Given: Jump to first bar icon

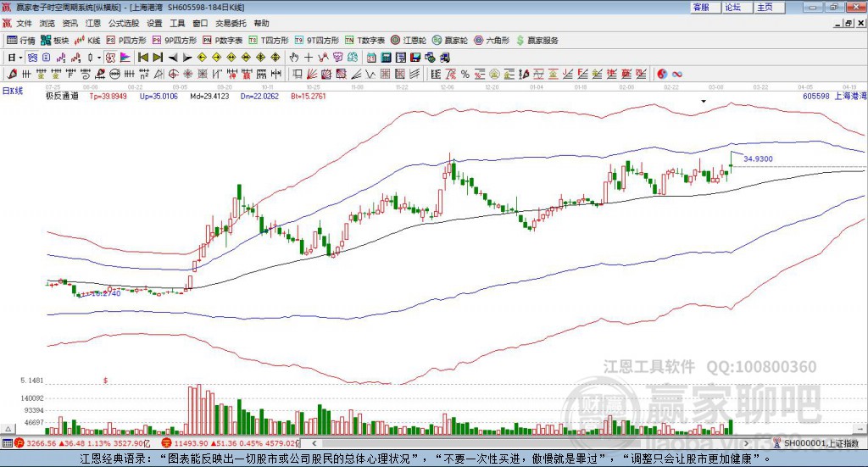Looking at the screenshot, I should 142,58.
